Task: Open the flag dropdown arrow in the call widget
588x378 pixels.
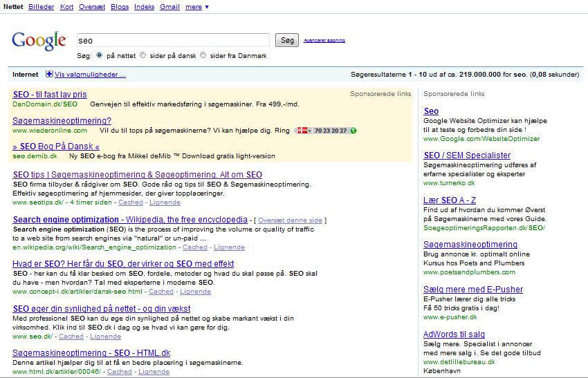Action: (x=309, y=131)
